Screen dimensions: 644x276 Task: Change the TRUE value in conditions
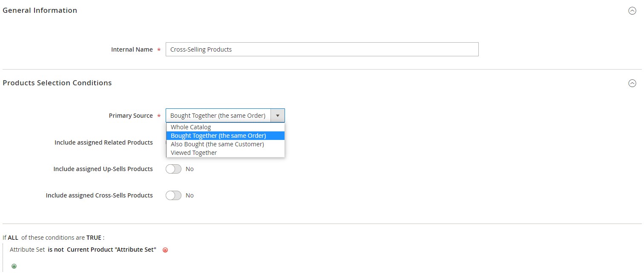tap(94, 238)
